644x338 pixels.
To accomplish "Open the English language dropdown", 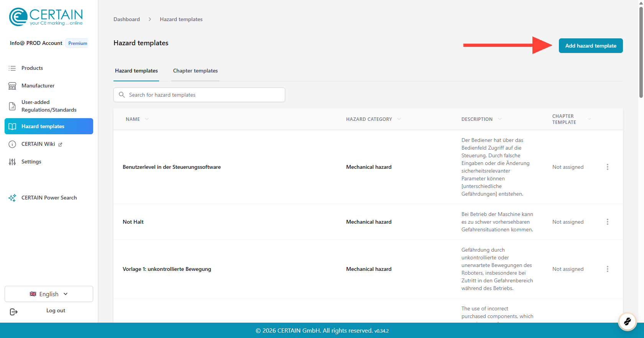I will click(x=49, y=294).
